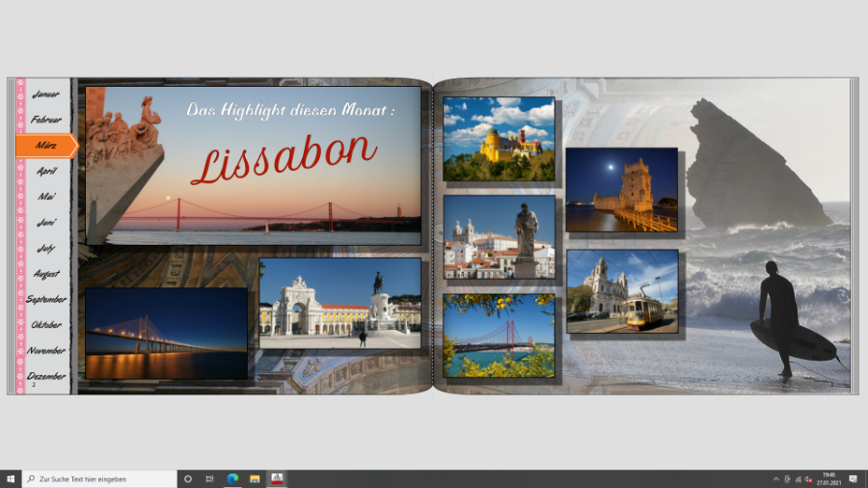
Task: Select the photo book app taskbar icon
Action: pyautogui.click(x=277, y=478)
